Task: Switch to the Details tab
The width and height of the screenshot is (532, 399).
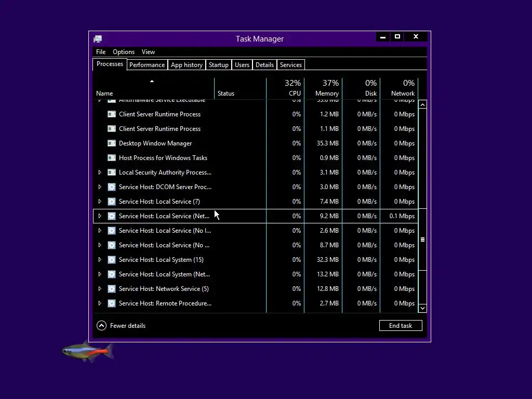Action: tap(264, 65)
